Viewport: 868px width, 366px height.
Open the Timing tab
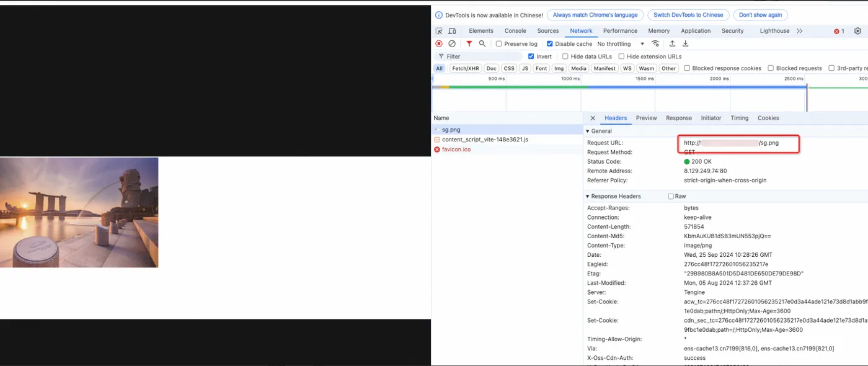pyautogui.click(x=740, y=118)
